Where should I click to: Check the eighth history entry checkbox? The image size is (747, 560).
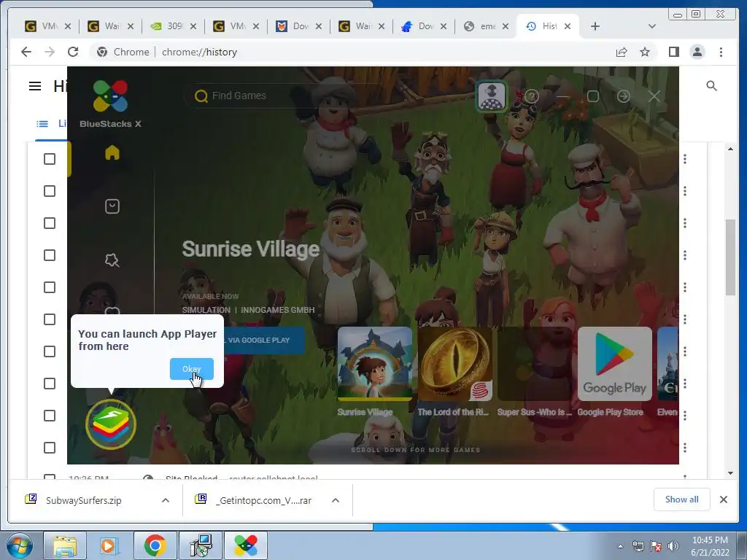coord(50,384)
